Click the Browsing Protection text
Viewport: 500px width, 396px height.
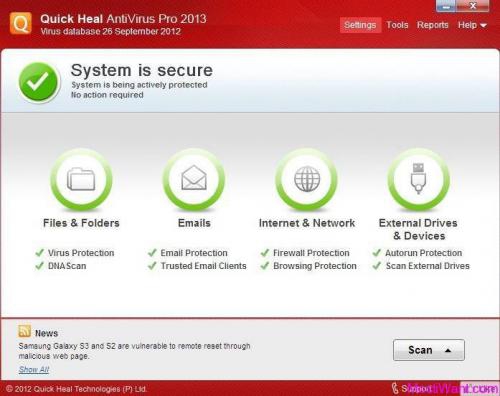point(315,266)
